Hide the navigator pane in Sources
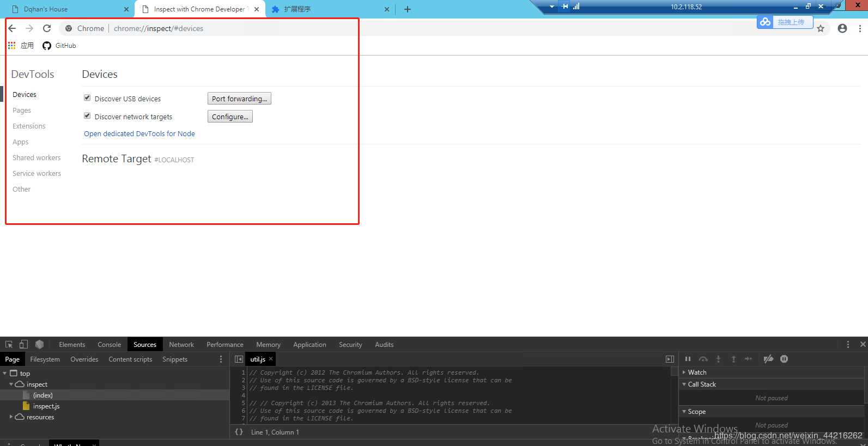Screen dimensions: 868x446 [239, 359]
